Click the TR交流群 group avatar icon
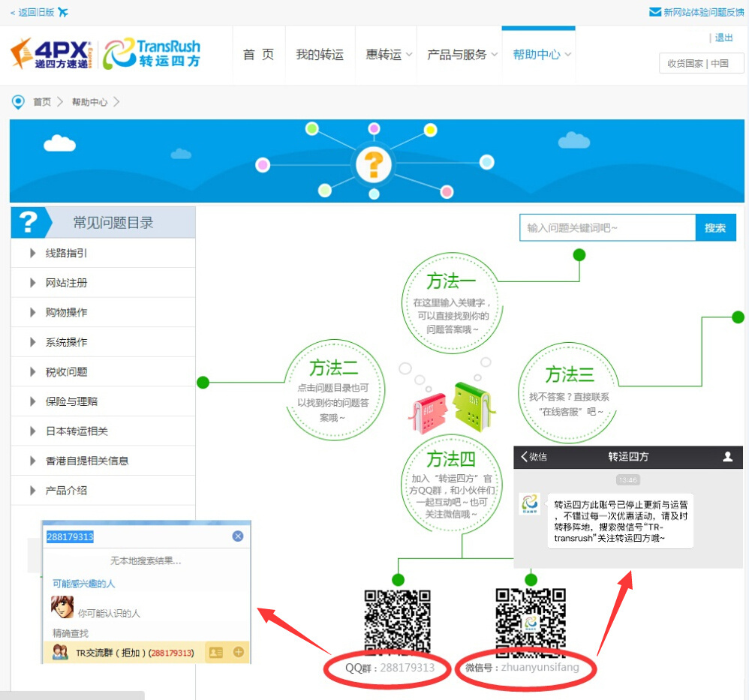Viewport: 749px width, 700px height. [60, 652]
